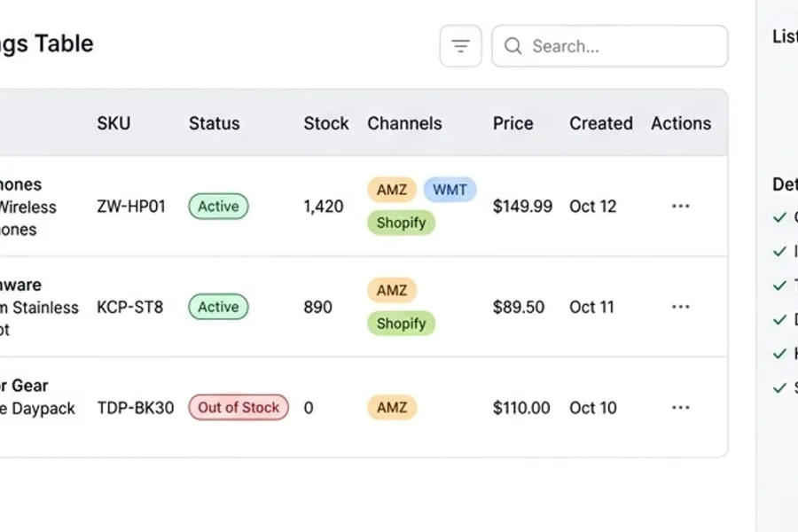Viewport: 798px width, 532px height.
Task: Click Active status badge for ZW-HP01
Action: (x=218, y=207)
